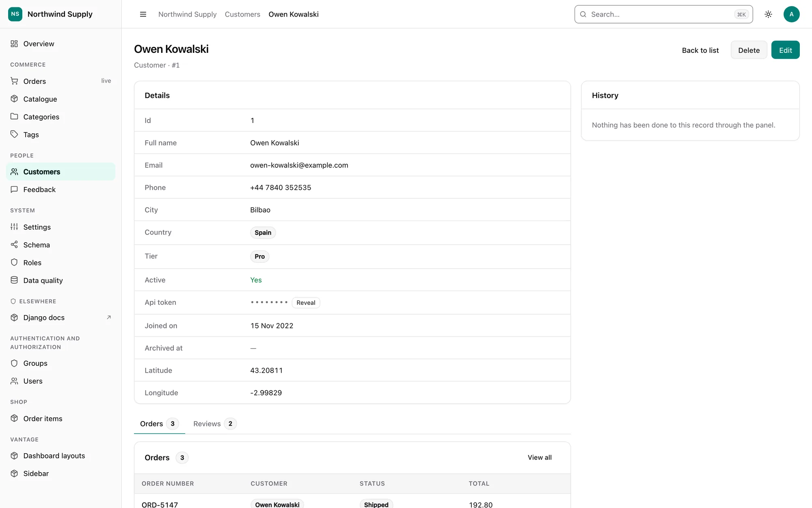The image size is (812, 508).
Task: Open Overview grid icon in sidebar
Action: click(14, 43)
